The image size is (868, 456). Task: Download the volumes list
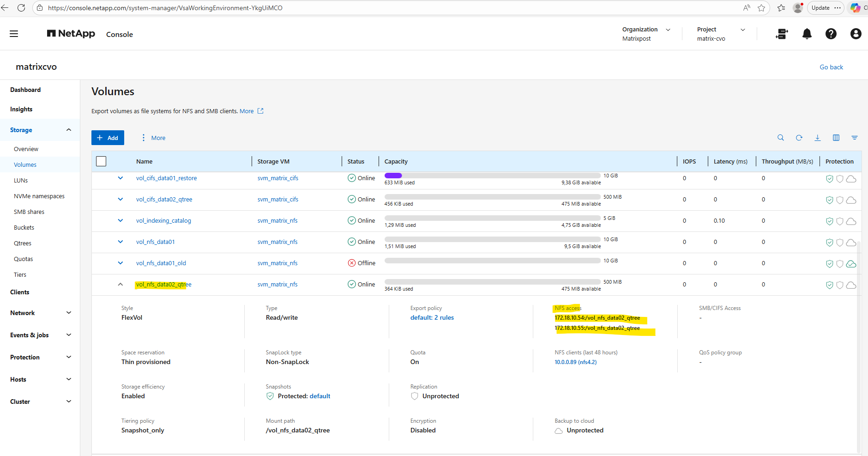(x=817, y=138)
